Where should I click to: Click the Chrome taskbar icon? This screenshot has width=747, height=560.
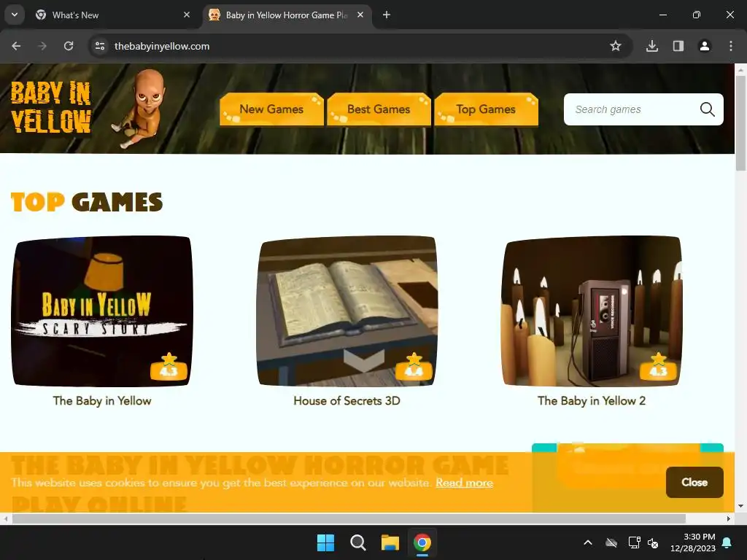coord(422,542)
